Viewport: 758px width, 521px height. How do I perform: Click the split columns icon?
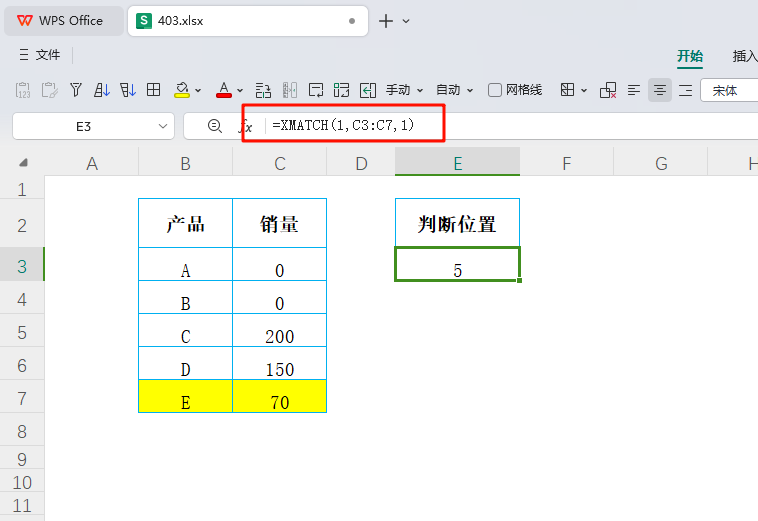290,90
